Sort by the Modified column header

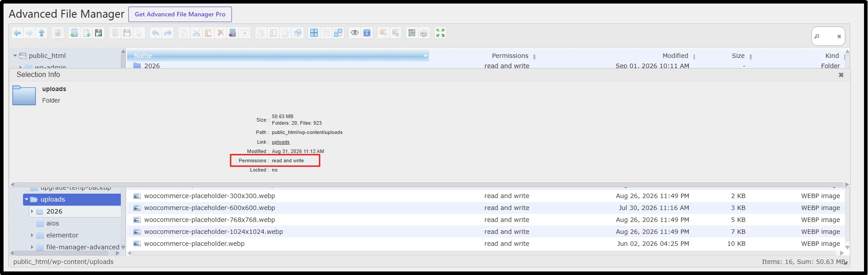(675, 56)
